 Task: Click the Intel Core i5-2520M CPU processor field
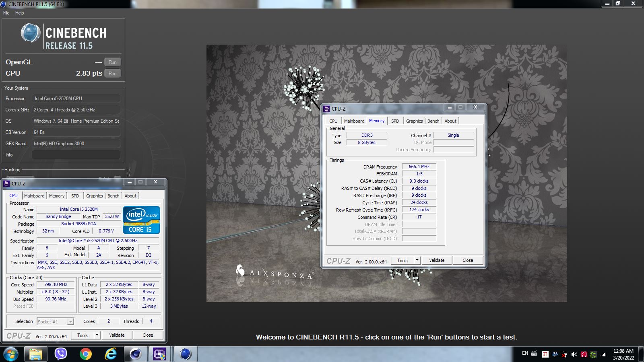coord(76,99)
